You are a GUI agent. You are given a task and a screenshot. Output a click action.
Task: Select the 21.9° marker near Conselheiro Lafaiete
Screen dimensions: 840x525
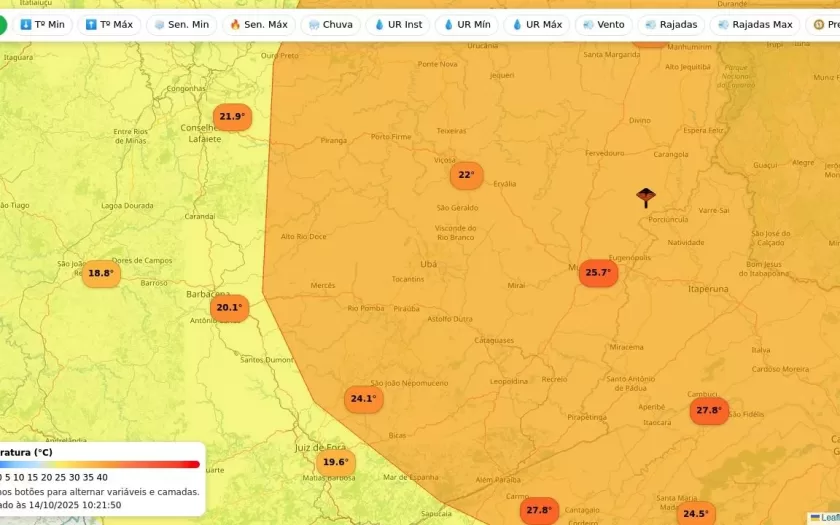tap(232, 117)
